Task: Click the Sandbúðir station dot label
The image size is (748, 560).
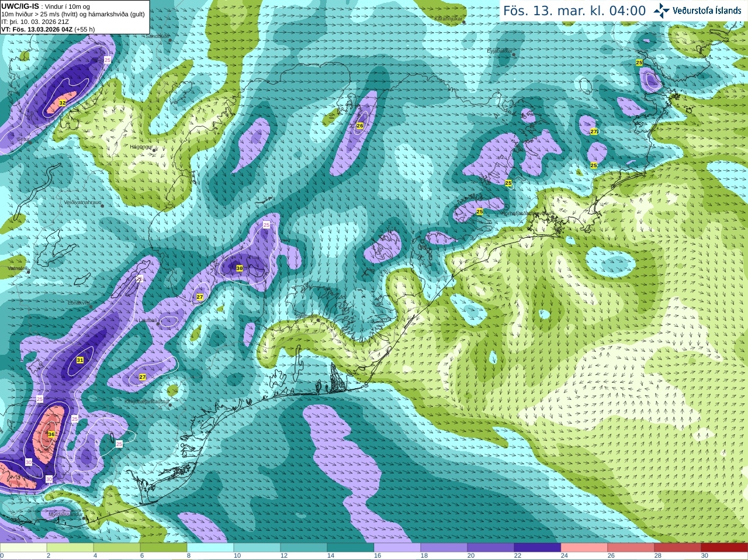Action: (158, 36)
